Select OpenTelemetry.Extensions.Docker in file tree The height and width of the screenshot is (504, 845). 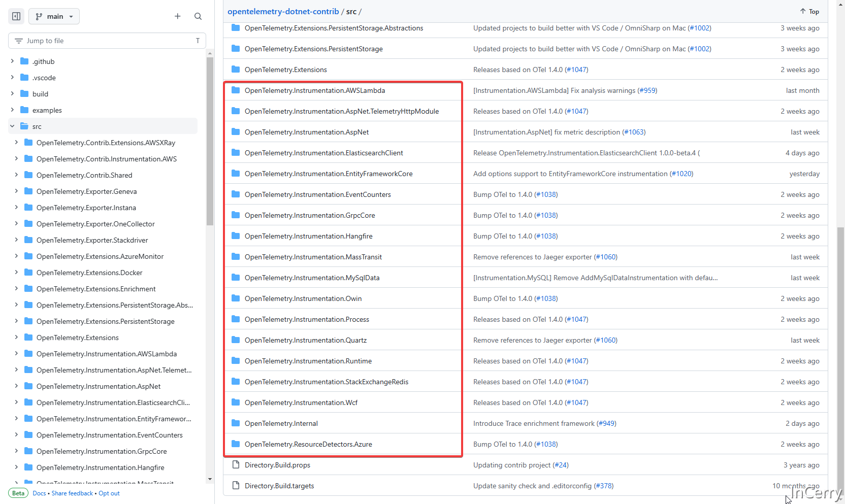click(89, 273)
